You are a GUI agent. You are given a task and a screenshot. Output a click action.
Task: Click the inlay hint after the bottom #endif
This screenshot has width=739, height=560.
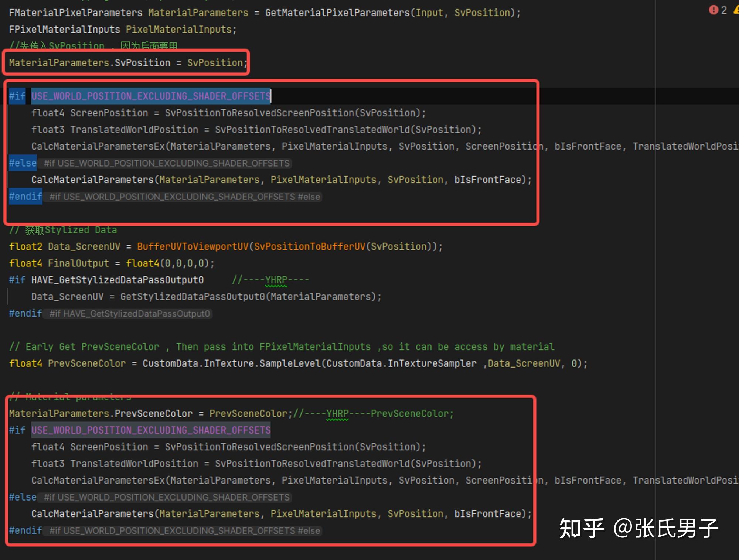click(x=184, y=530)
